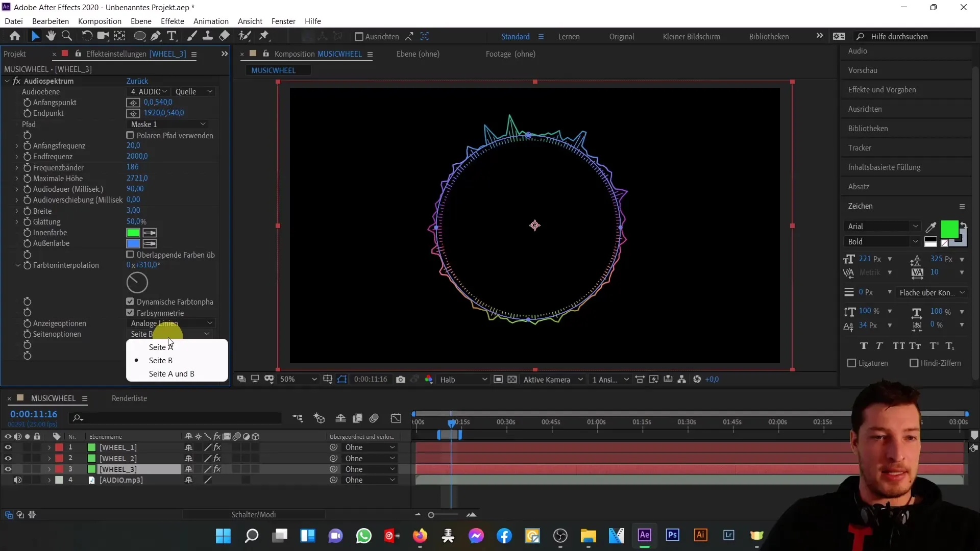Open viewer magnification 50% dropdown
This screenshot has width=980, height=551.
pos(299,380)
